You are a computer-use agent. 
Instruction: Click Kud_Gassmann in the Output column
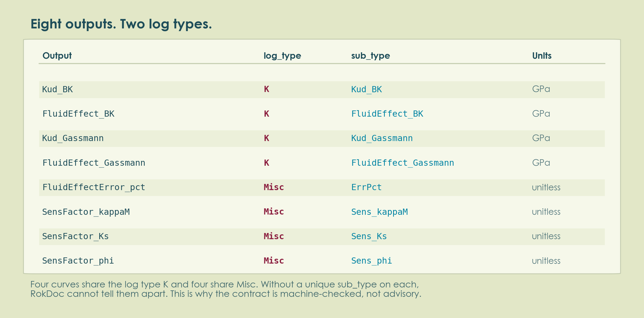coord(73,138)
